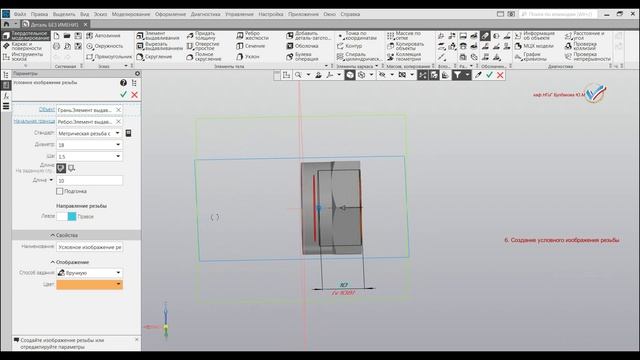Open the Шаг pitch dropdown showing 1.5

pyautogui.click(x=118, y=156)
